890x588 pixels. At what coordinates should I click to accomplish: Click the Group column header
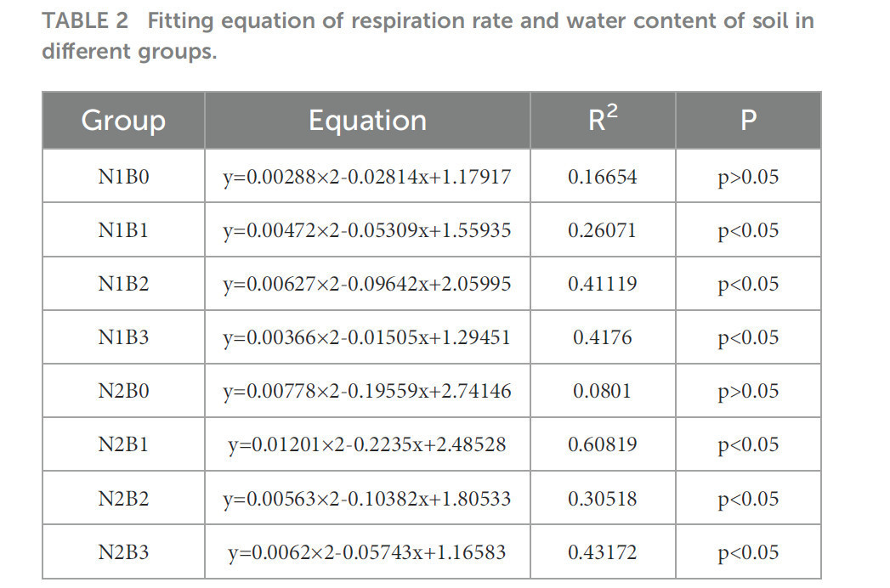[x=123, y=121]
